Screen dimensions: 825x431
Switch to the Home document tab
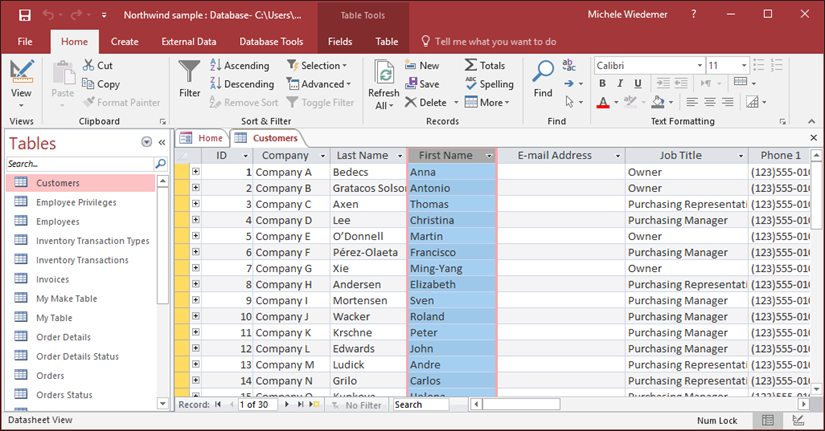(x=203, y=138)
